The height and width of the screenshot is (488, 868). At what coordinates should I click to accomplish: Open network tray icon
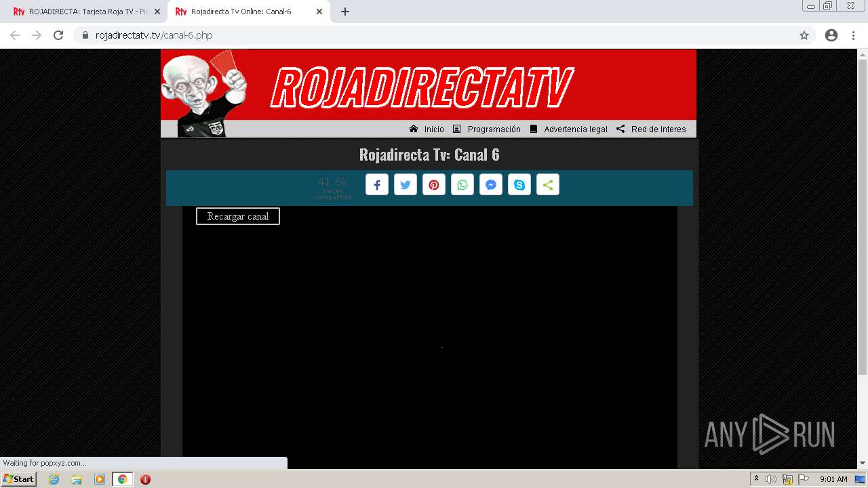coord(787,479)
